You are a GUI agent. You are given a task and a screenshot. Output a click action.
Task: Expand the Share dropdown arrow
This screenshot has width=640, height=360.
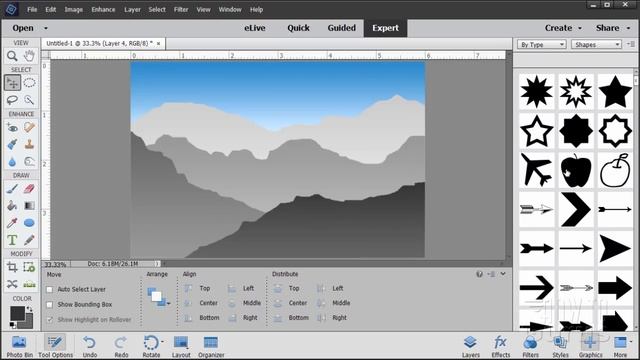[x=628, y=28]
